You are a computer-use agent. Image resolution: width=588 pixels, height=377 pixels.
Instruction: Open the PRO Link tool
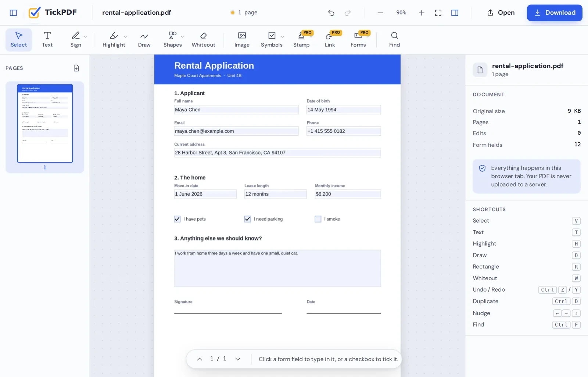(330, 40)
